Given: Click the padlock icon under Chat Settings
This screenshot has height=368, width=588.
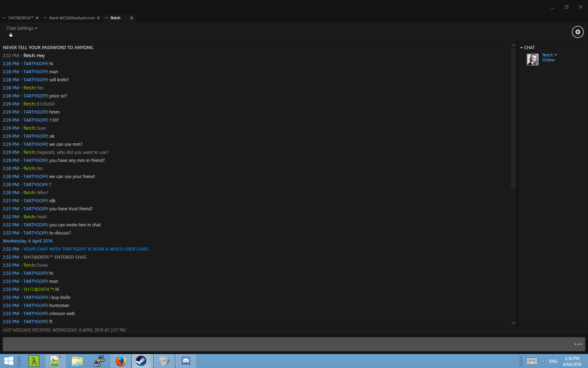Looking at the screenshot, I should point(11,35).
